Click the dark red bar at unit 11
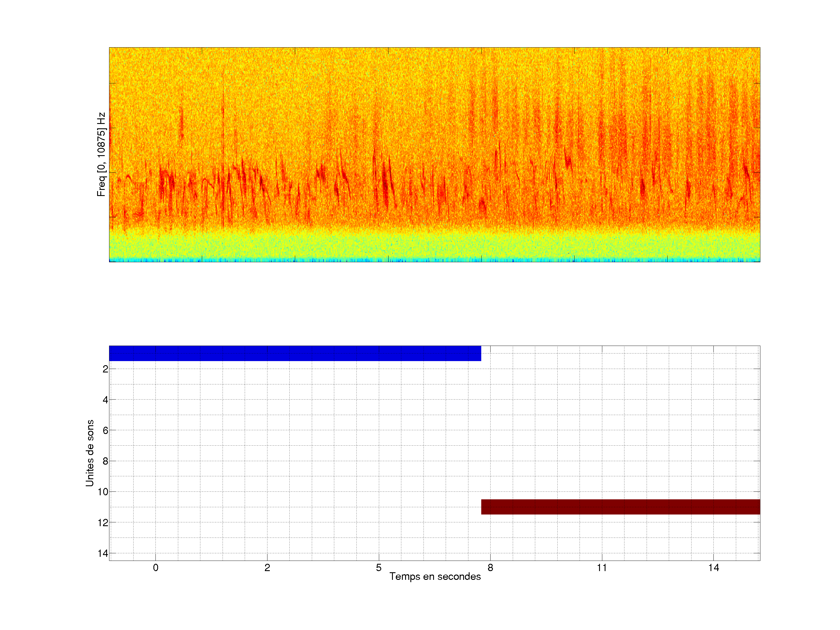Viewport: 840px width, 630px height. click(x=620, y=507)
